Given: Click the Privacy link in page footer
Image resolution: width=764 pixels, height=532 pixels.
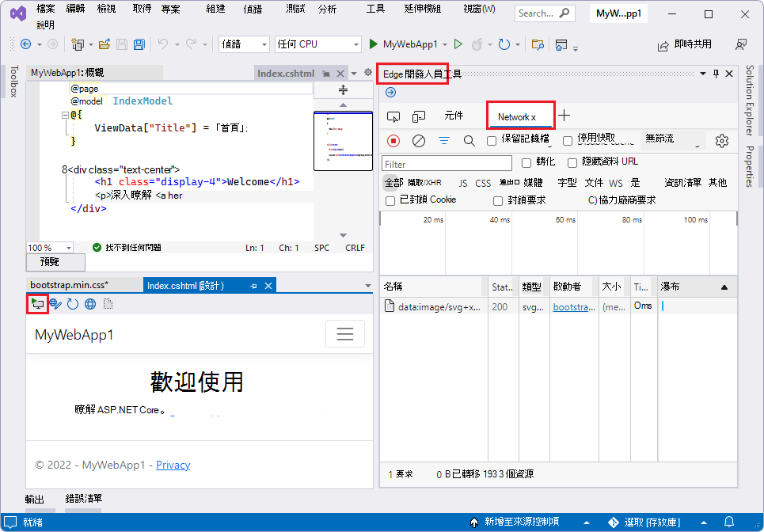Looking at the screenshot, I should tap(173, 465).
